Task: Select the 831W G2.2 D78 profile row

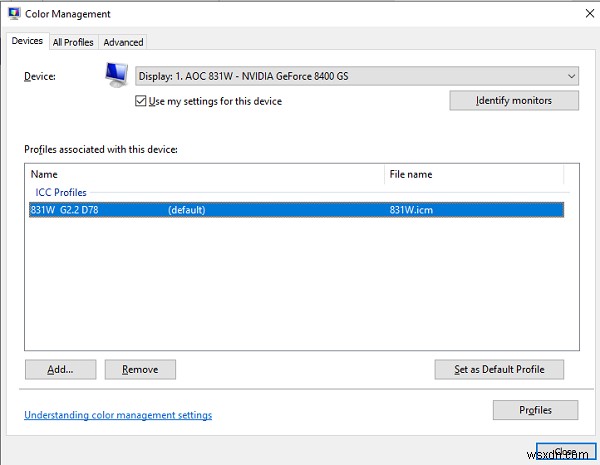Action: tap(296, 210)
